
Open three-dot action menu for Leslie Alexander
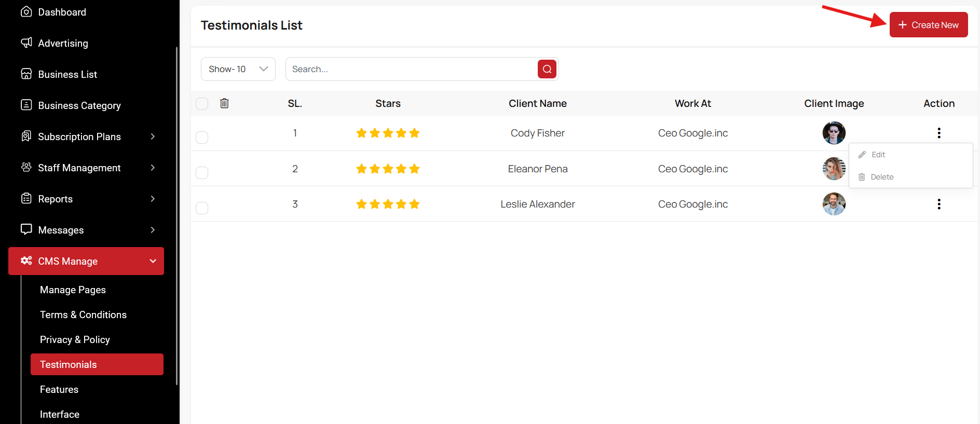tap(938, 204)
